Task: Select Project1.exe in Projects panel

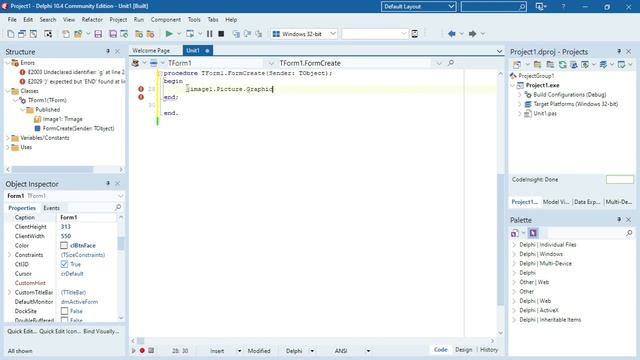Action: 542,85
